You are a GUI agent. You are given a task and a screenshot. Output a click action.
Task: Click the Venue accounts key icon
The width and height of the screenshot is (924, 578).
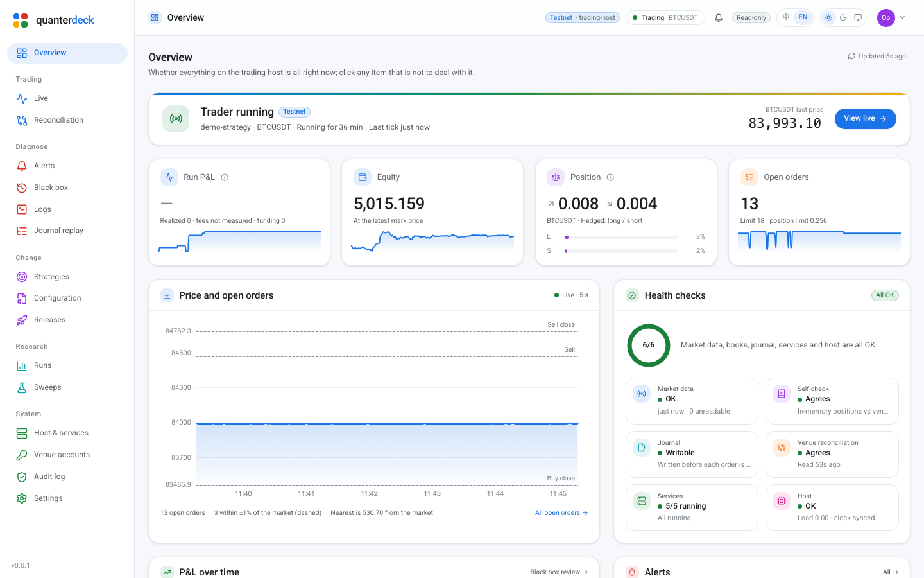pyautogui.click(x=22, y=455)
